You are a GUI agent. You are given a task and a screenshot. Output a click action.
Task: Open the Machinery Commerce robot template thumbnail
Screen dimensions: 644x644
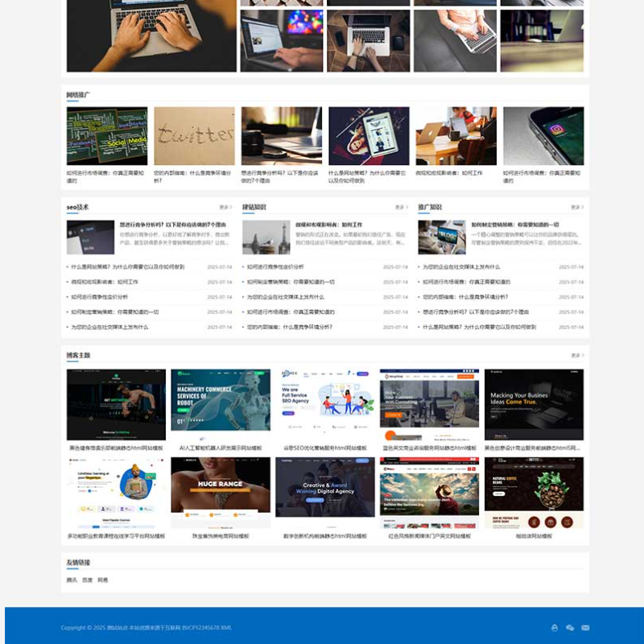click(221, 404)
